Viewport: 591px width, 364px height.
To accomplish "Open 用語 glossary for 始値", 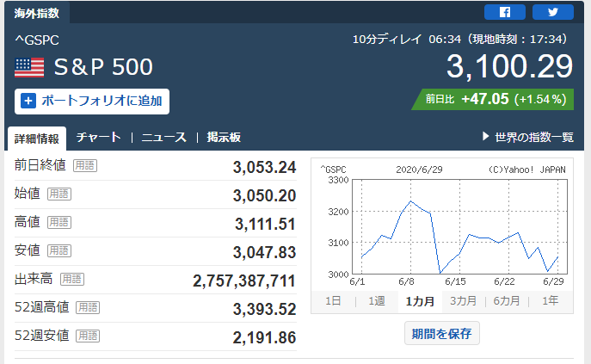I will 59,194.
